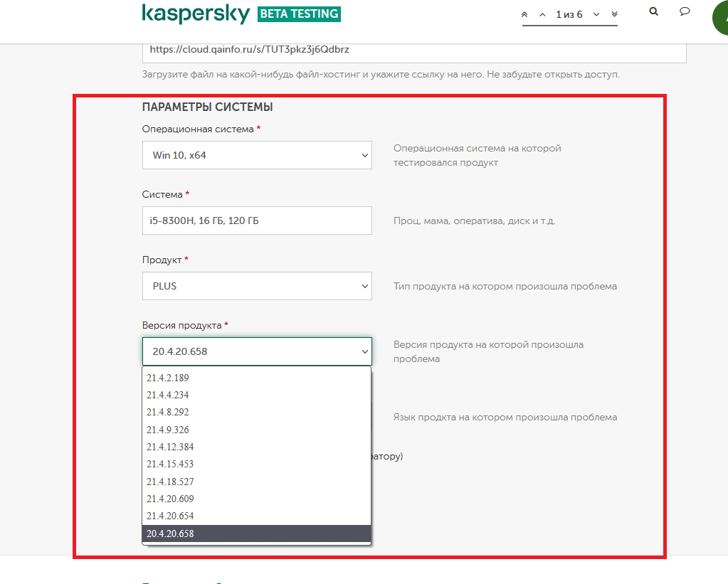Open the Операционная система dropdown

click(x=257, y=155)
